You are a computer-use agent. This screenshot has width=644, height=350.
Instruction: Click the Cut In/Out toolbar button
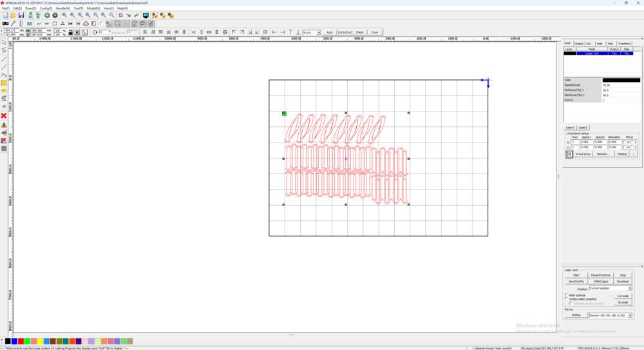coord(344,32)
